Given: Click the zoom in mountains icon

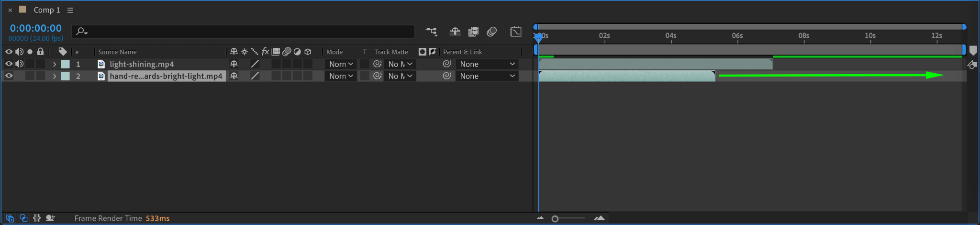Looking at the screenshot, I should (x=600, y=218).
